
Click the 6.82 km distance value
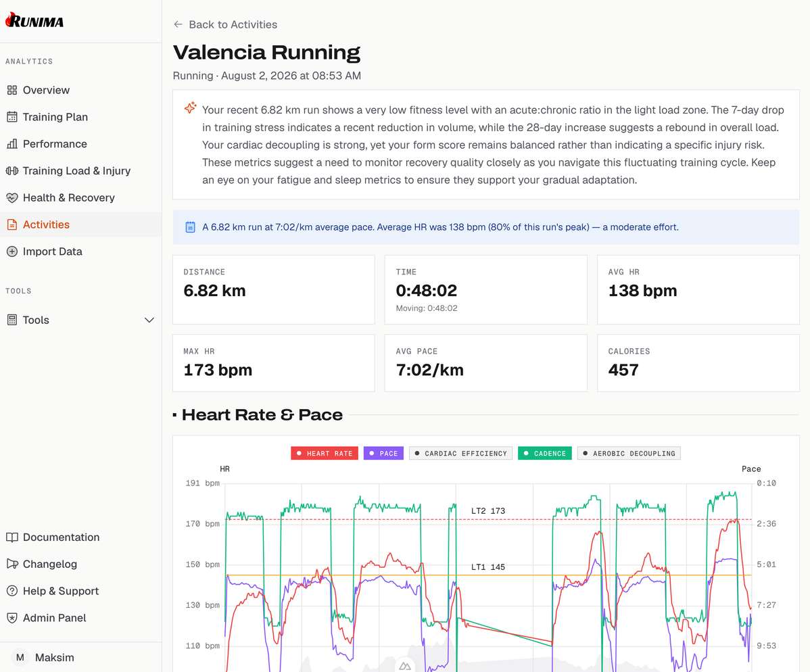(214, 291)
